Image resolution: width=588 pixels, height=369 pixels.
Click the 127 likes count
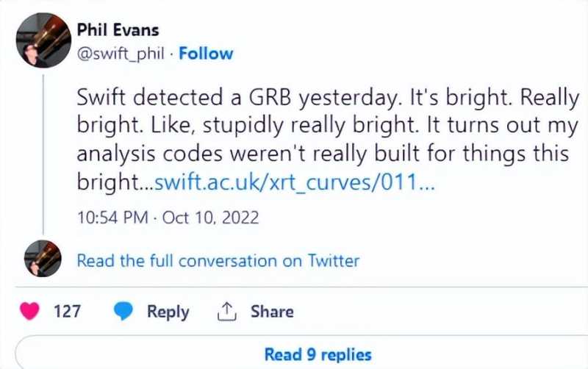tap(68, 312)
